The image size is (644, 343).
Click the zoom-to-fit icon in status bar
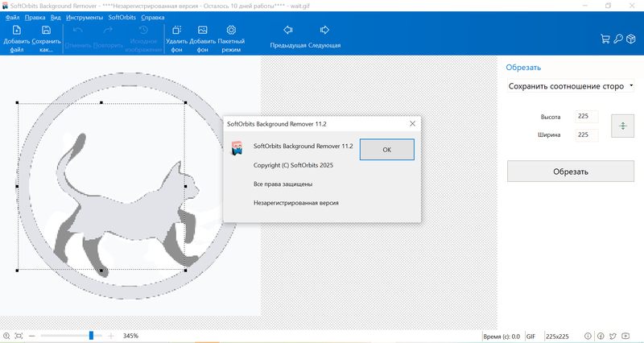click(19, 336)
